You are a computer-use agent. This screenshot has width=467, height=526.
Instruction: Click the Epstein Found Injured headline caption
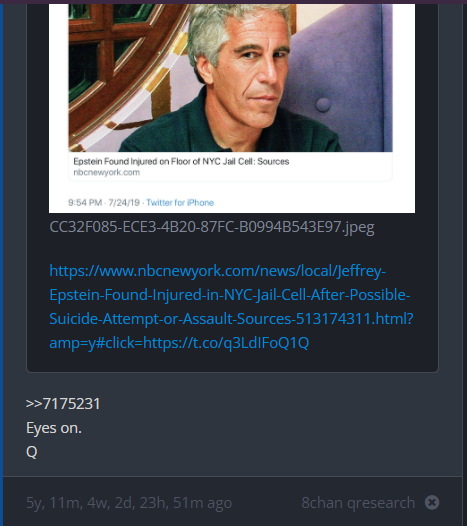click(x=181, y=161)
